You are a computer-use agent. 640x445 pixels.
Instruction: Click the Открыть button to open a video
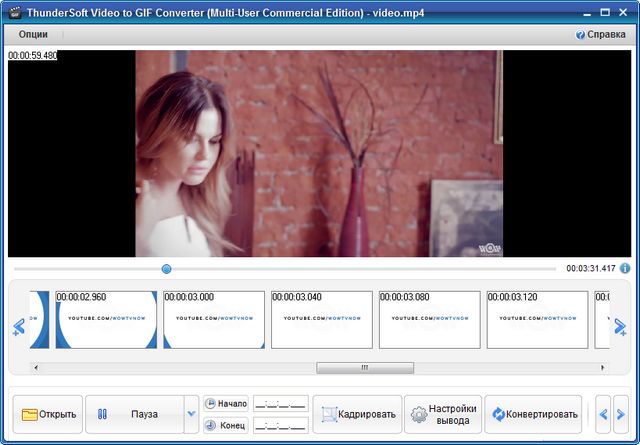point(48,414)
